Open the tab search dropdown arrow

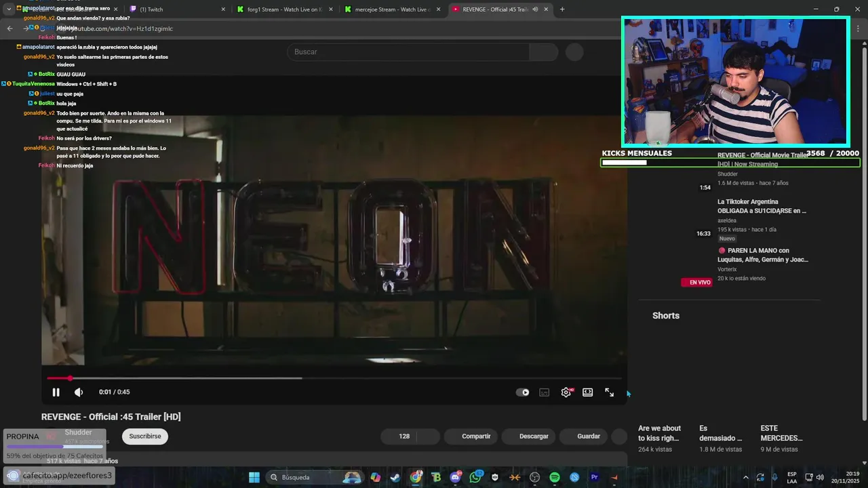point(9,9)
